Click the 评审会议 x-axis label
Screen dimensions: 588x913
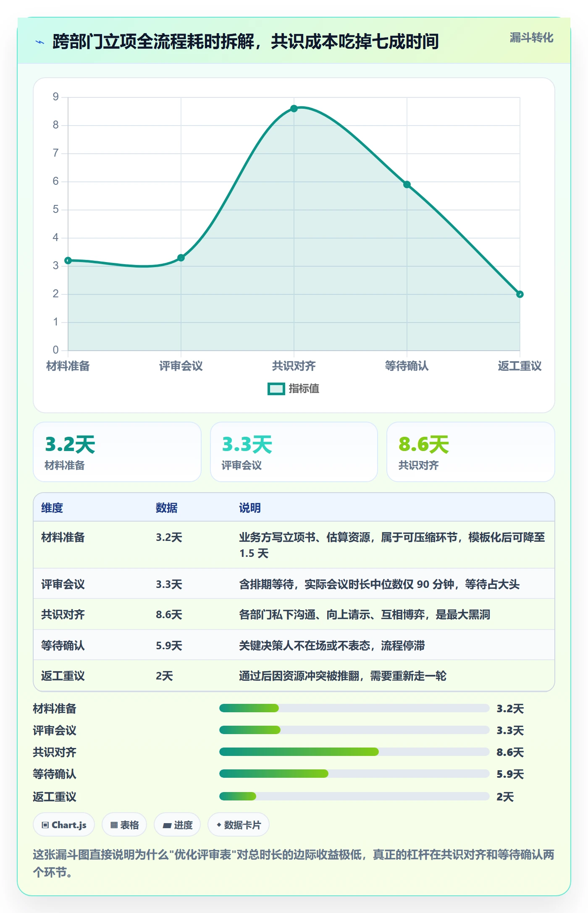[181, 366]
